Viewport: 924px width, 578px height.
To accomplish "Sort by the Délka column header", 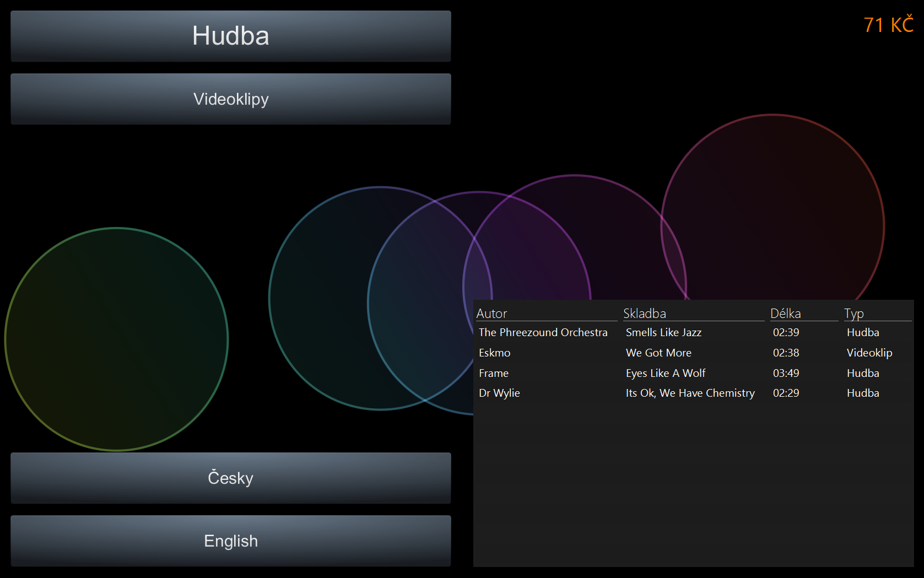I will click(x=785, y=314).
